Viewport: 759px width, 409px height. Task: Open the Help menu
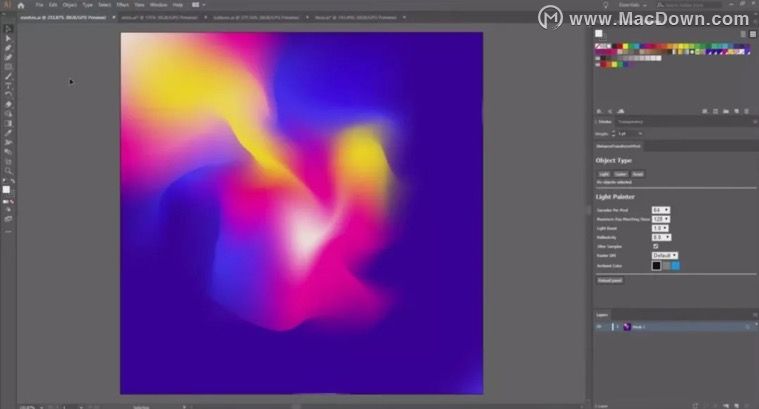tap(178, 5)
